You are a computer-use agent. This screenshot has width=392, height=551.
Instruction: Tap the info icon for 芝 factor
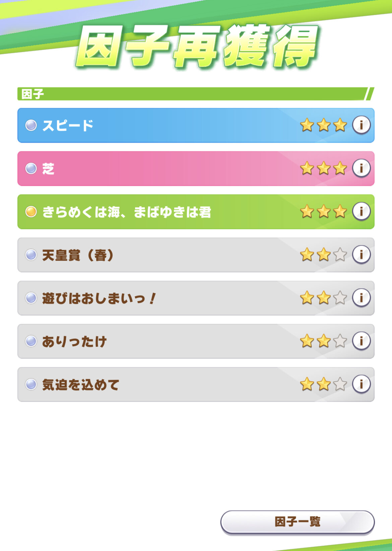pos(361,168)
